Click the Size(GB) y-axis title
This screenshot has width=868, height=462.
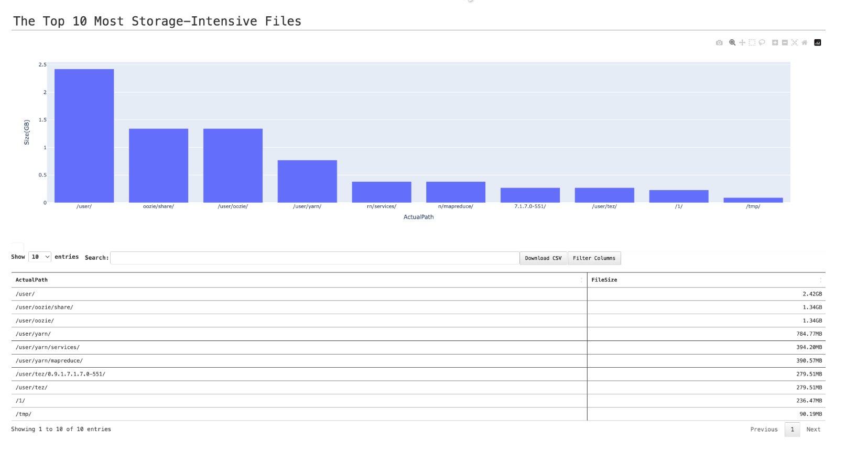click(x=27, y=132)
